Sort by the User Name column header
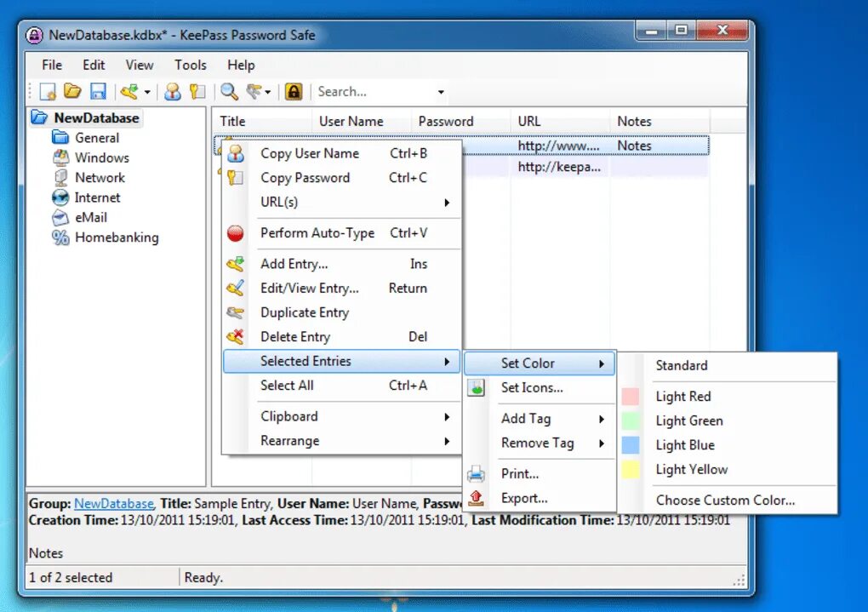The width and height of the screenshot is (868, 612). click(x=361, y=121)
